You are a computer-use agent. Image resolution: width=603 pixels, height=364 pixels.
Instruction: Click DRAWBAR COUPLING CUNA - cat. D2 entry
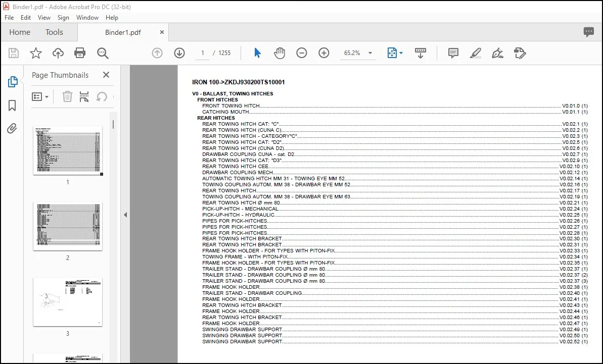tap(395, 154)
